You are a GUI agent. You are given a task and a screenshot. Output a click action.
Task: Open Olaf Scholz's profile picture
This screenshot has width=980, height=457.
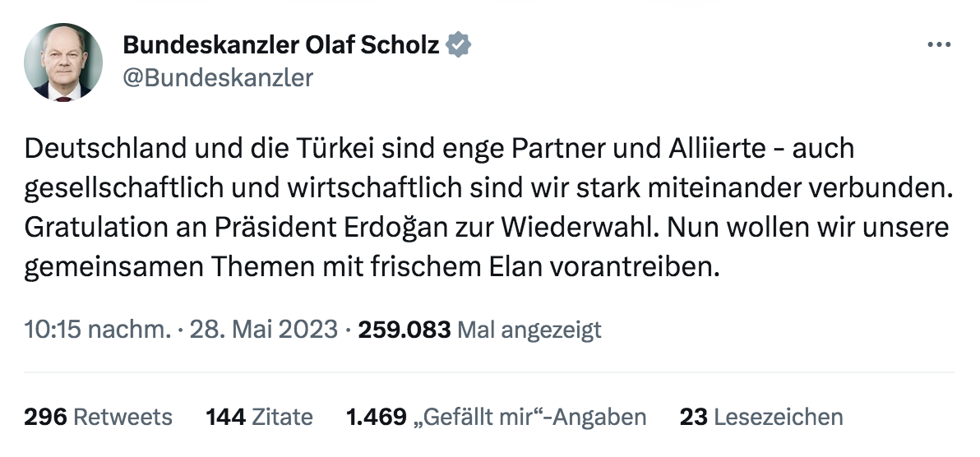[x=63, y=62]
